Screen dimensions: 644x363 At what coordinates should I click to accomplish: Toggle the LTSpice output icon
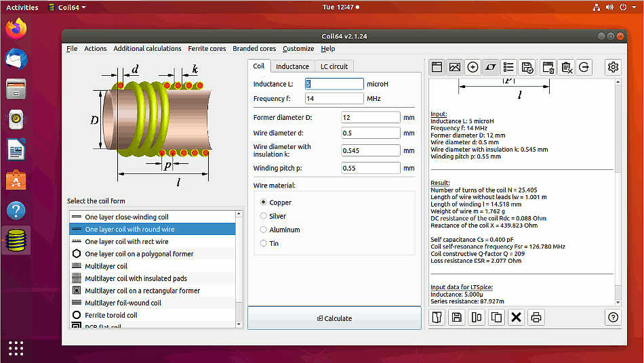click(x=490, y=67)
